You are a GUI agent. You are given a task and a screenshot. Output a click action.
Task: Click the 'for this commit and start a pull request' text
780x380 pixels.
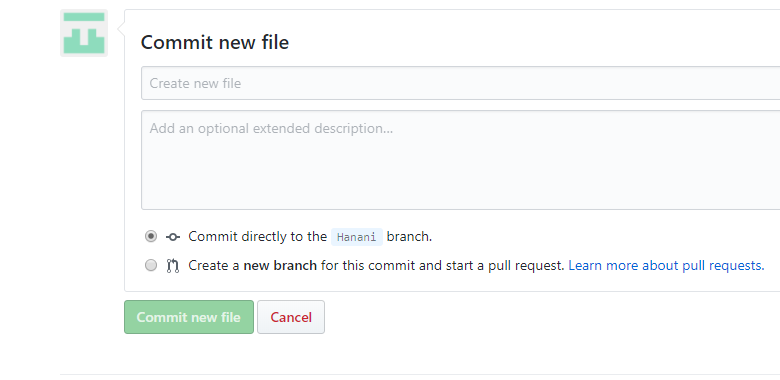pyautogui.click(x=443, y=266)
